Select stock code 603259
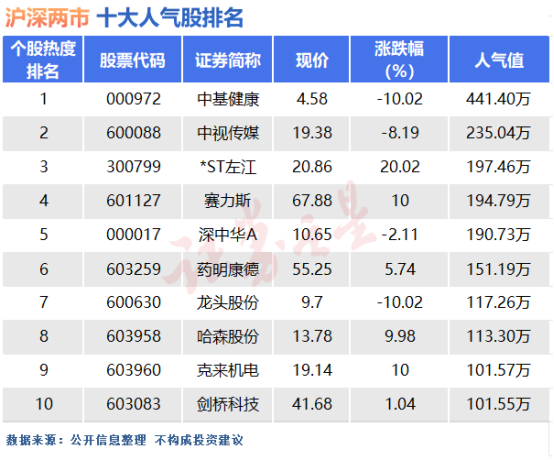 pos(134,269)
